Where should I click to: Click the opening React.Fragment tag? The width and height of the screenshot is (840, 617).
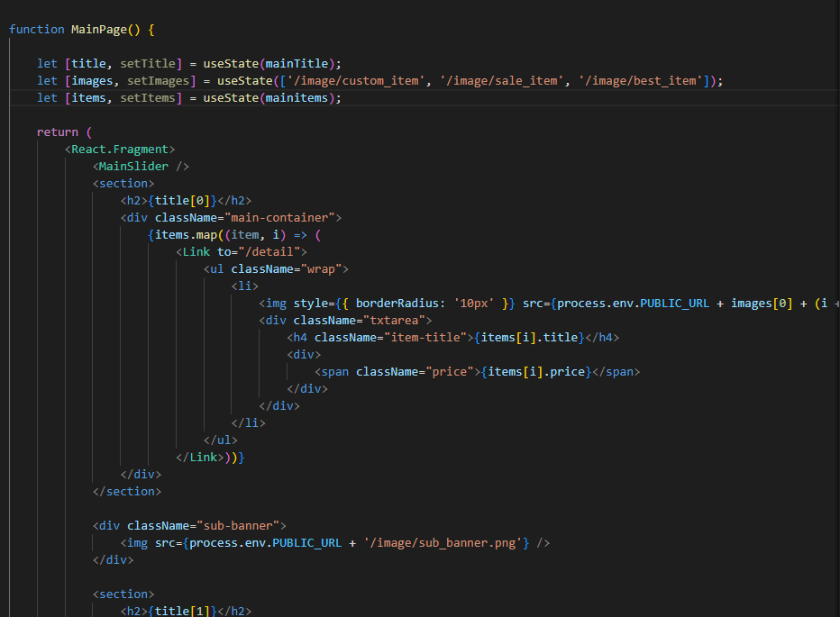(x=120, y=150)
